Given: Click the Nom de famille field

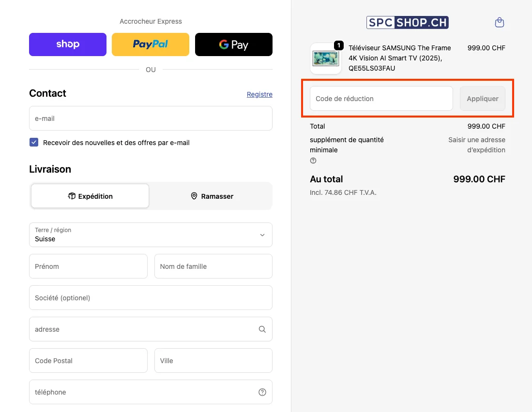Looking at the screenshot, I should (213, 266).
